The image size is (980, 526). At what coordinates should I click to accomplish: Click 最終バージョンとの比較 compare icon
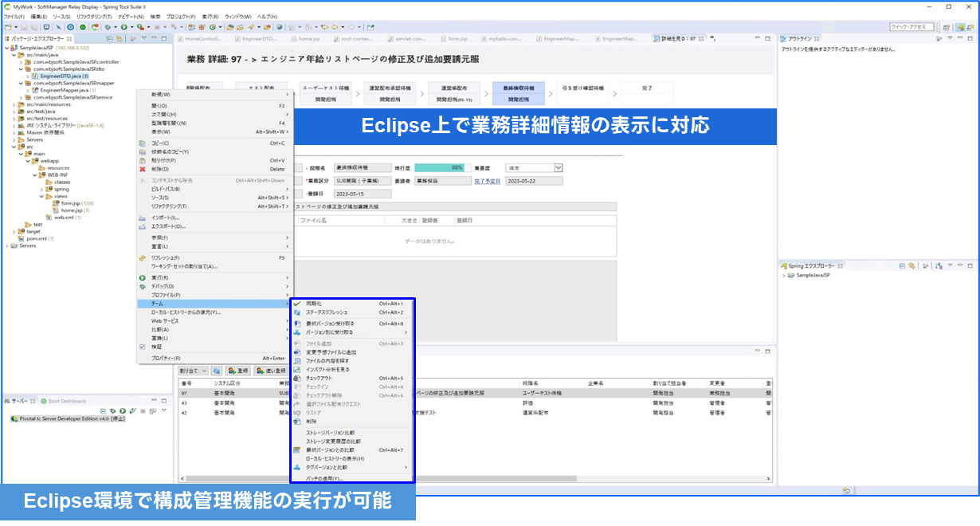point(297,450)
